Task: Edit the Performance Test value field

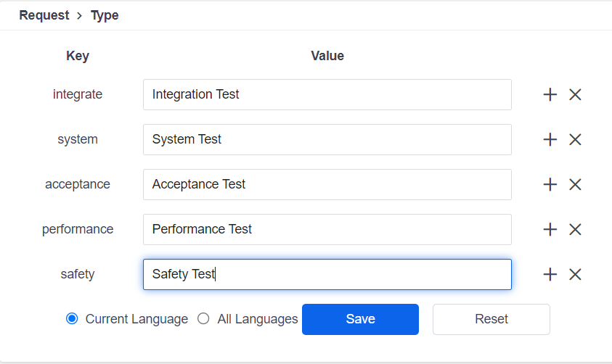Action: [x=327, y=229]
